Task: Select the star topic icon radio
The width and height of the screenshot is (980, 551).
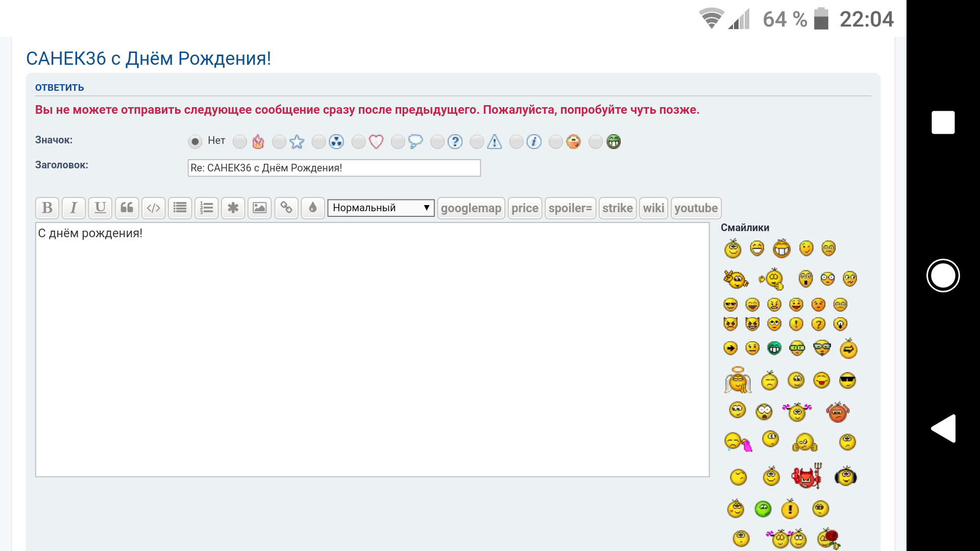Action: pos(279,141)
